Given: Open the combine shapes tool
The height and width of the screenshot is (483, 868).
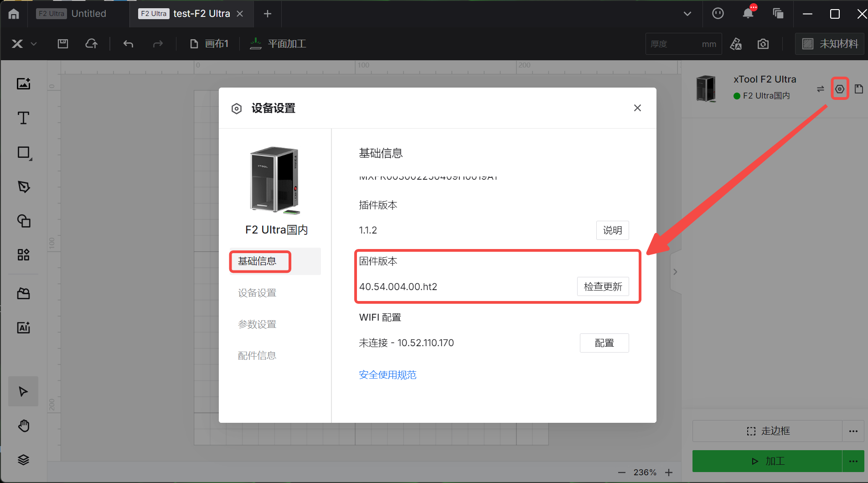Looking at the screenshot, I should point(24,221).
